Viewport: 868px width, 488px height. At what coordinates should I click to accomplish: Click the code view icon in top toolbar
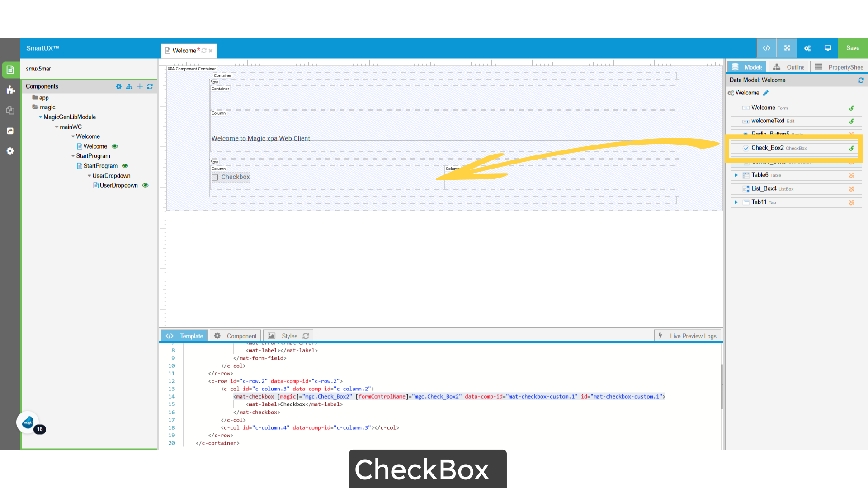tap(766, 48)
